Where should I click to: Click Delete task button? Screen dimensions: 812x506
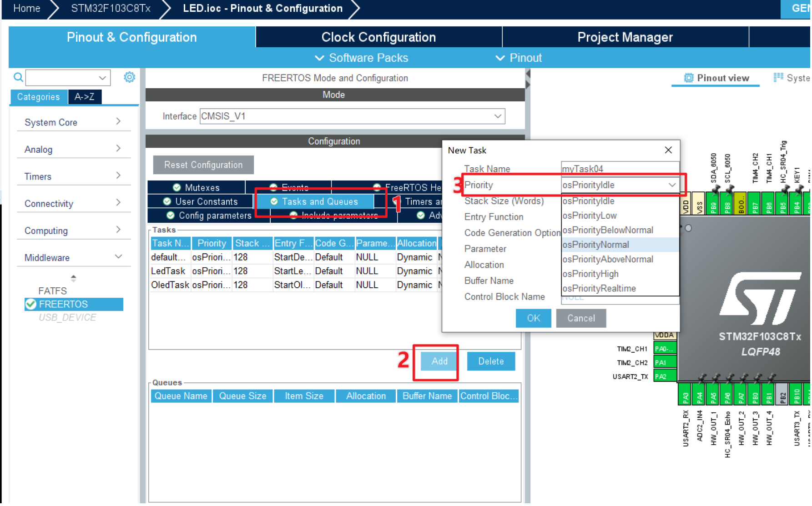tap(491, 361)
